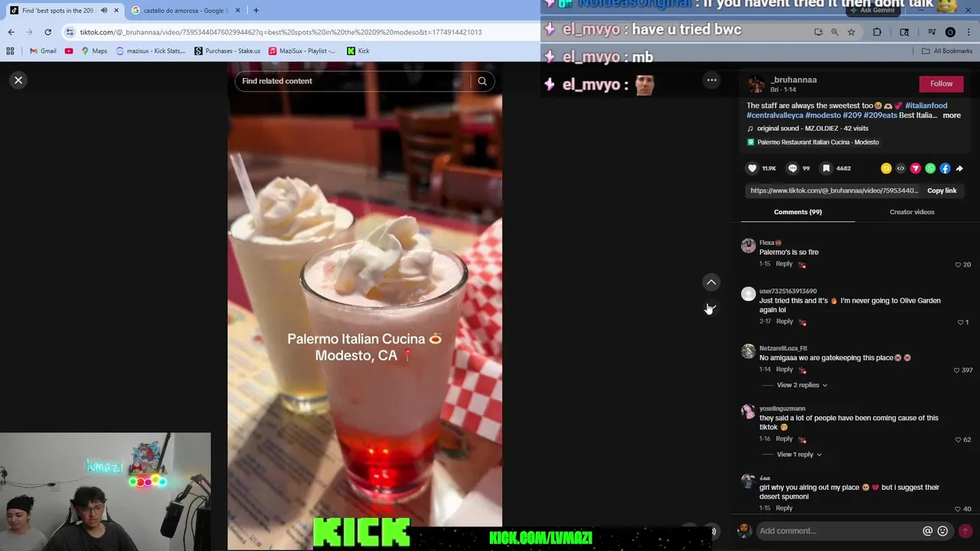Open the #209eats hashtag
This screenshot has width=980, height=551.
point(880,116)
